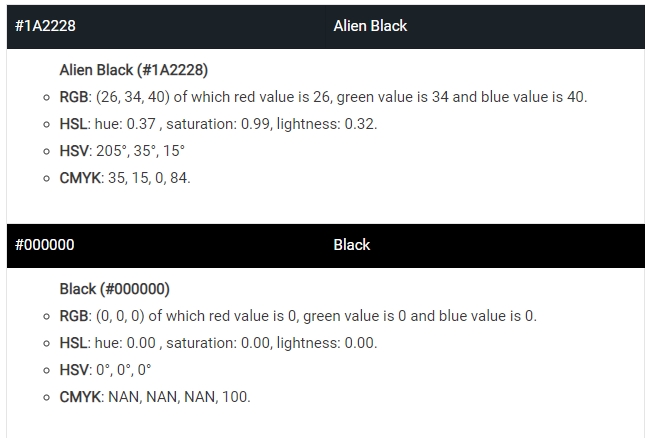
Task: Click the Black RGB (0, 0, 0) line
Action: (x=298, y=316)
